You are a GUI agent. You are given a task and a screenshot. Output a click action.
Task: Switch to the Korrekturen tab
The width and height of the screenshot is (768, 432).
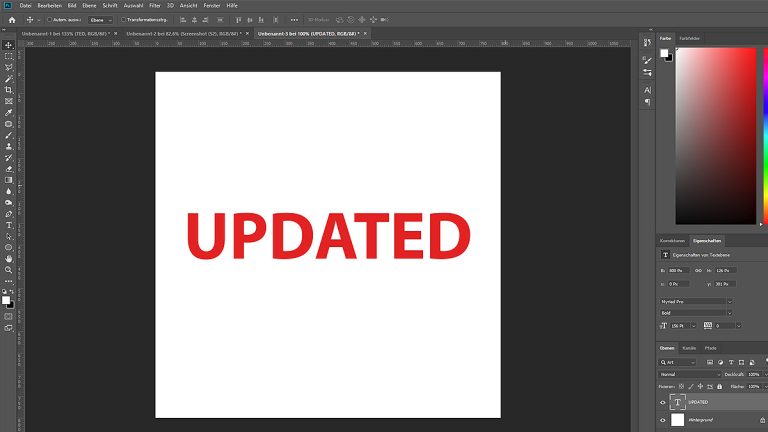672,241
